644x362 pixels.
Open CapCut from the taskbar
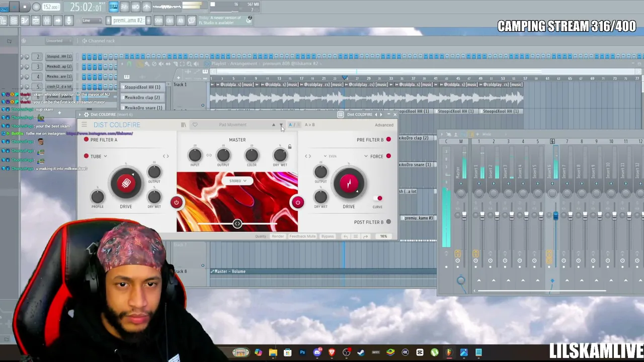pos(420,352)
